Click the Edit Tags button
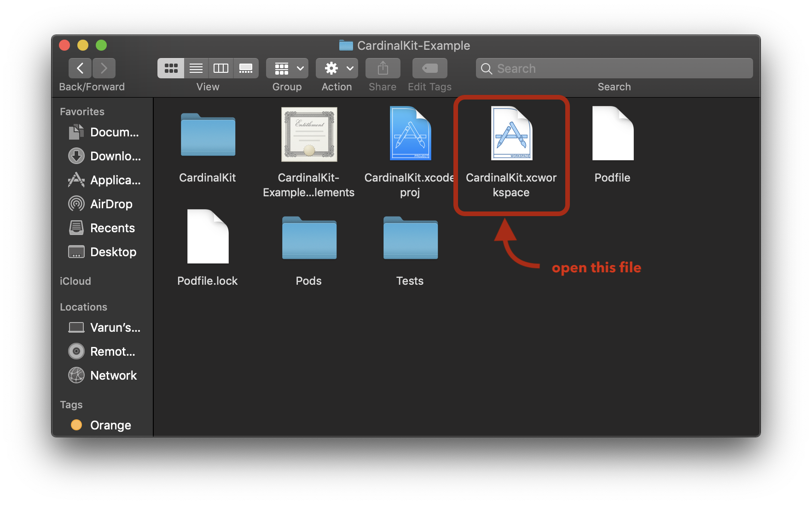The image size is (812, 505). 429,68
